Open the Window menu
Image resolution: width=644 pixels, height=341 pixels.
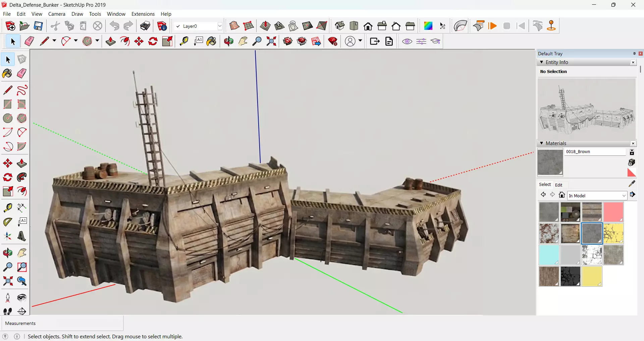[116, 14]
